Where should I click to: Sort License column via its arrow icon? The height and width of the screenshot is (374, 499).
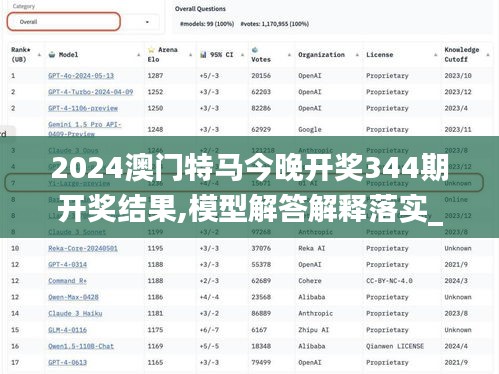click(435, 55)
